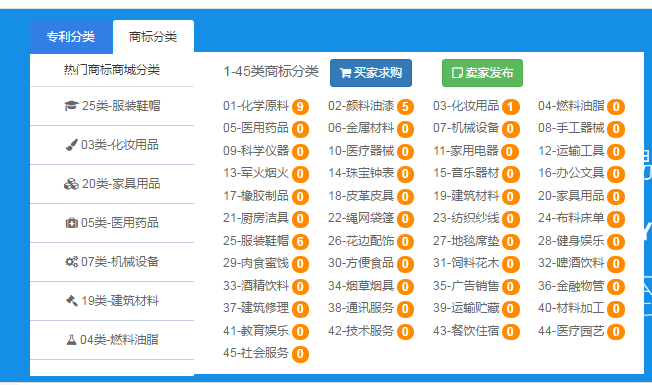Click the graduation cap icon beside 25类-服装鞋帽

tap(71, 106)
